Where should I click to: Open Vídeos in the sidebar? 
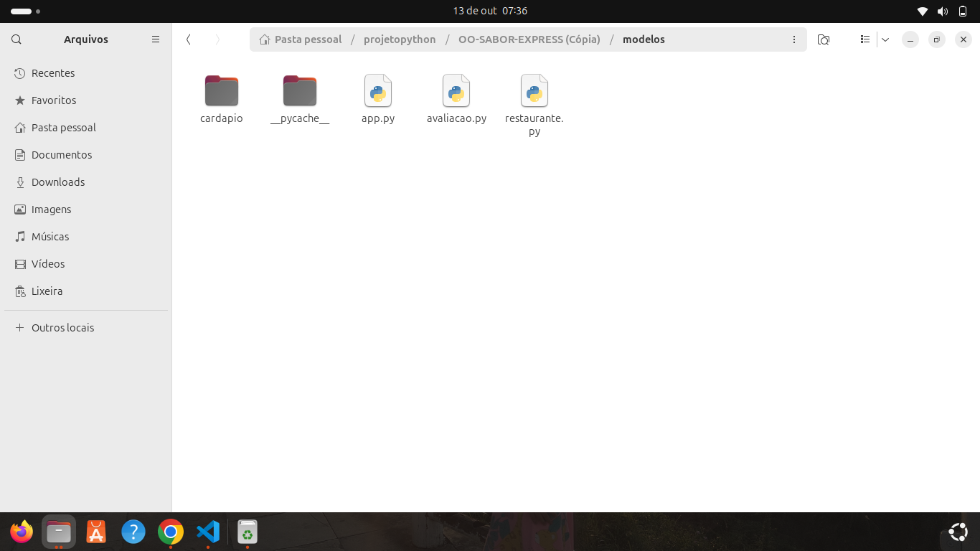point(86,264)
